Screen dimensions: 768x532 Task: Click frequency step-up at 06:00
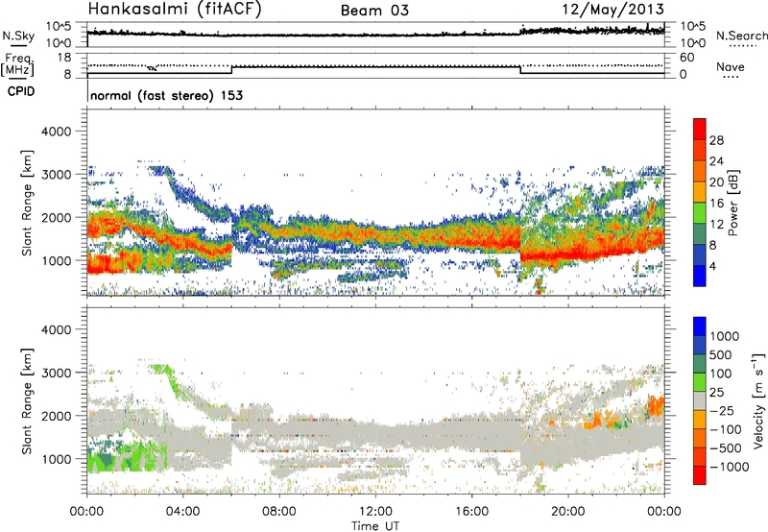pyautogui.click(x=231, y=70)
